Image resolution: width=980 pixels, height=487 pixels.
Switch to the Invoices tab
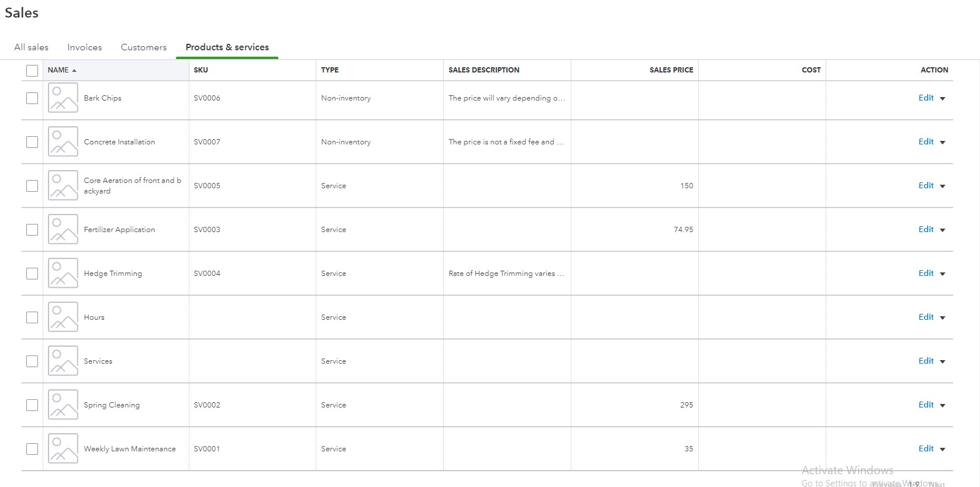[x=84, y=47]
